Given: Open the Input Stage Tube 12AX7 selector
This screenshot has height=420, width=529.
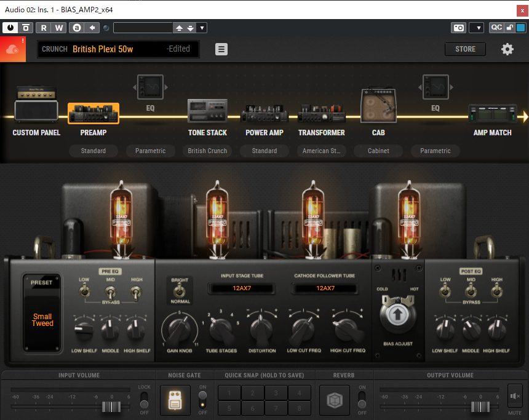Looking at the screenshot, I should tap(242, 288).
